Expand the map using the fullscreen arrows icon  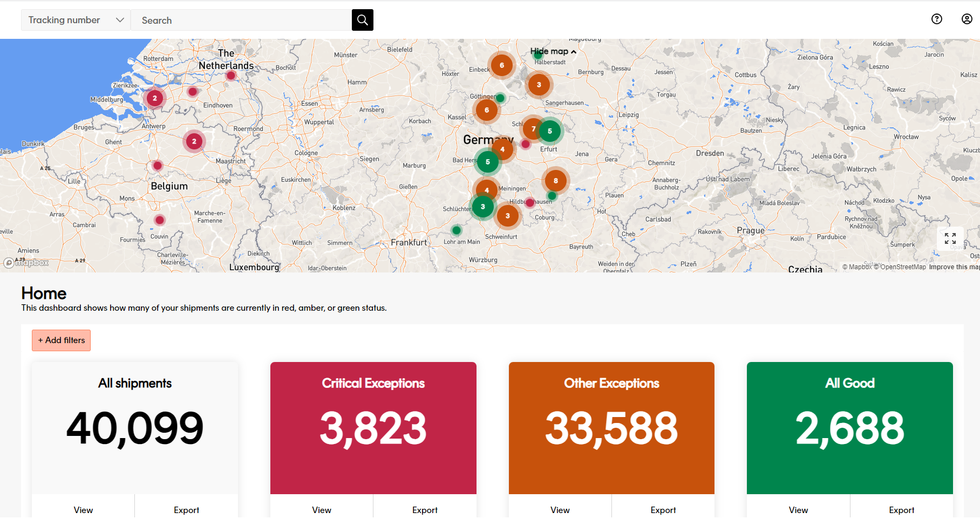(951, 237)
